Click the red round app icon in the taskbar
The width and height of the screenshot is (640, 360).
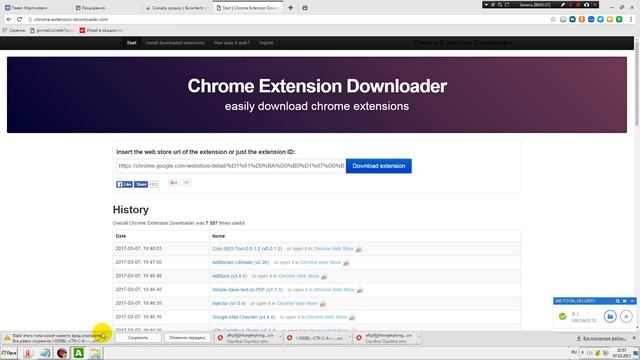pos(62,353)
